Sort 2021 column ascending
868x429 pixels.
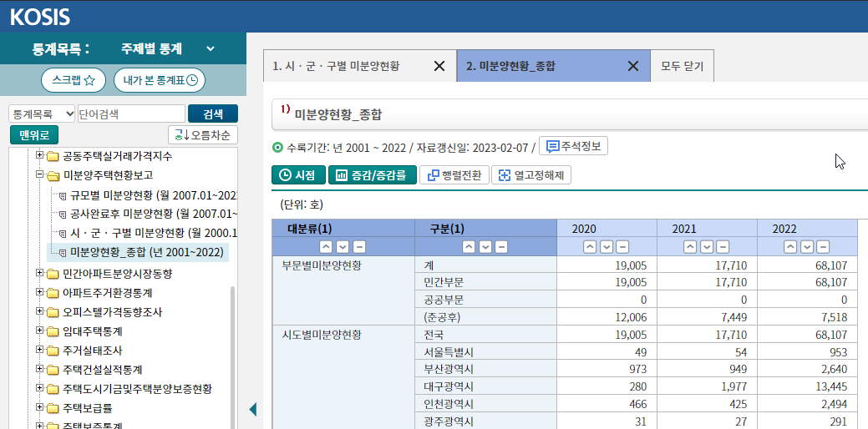[690, 247]
